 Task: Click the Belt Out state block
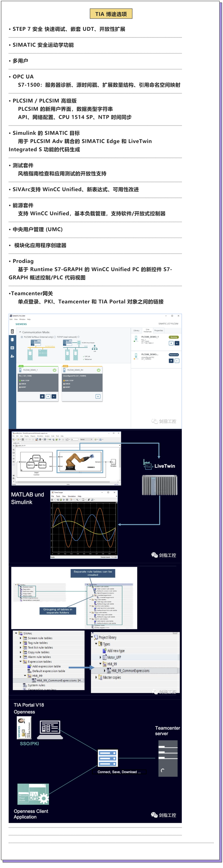click(x=42, y=465)
